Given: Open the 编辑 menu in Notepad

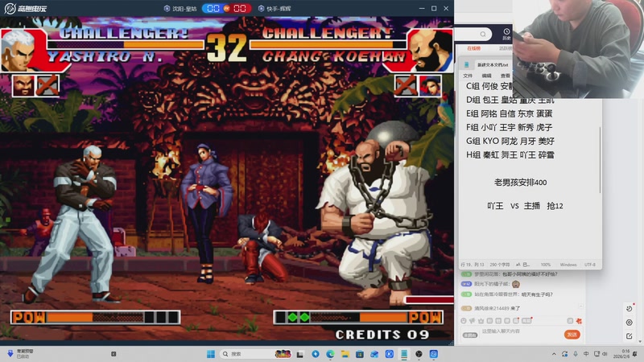Looking at the screenshot, I should tap(486, 76).
